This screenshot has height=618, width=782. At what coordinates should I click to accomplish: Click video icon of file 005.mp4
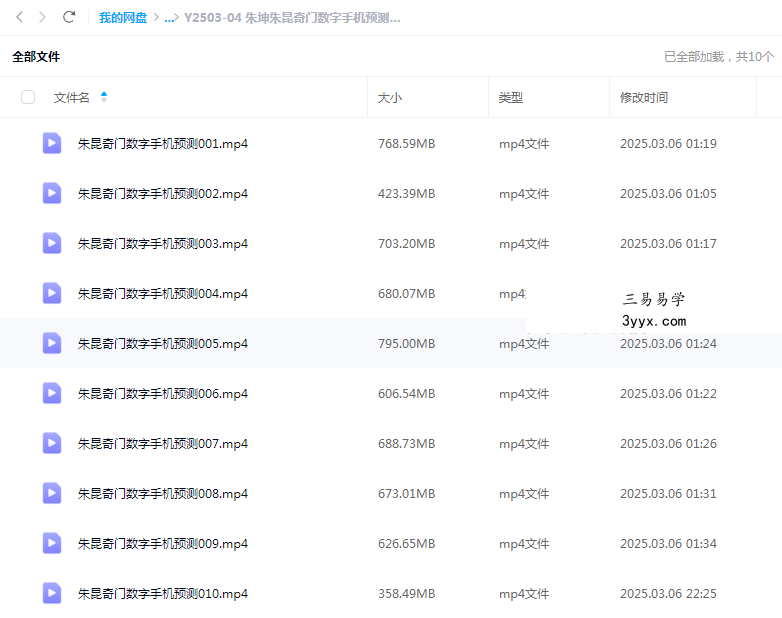pos(52,343)
